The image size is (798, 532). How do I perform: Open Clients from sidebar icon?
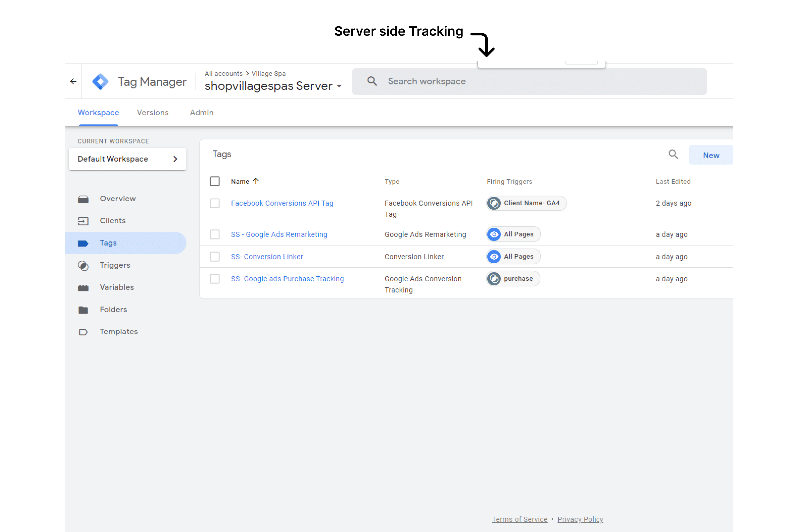(x=83, y=221)
